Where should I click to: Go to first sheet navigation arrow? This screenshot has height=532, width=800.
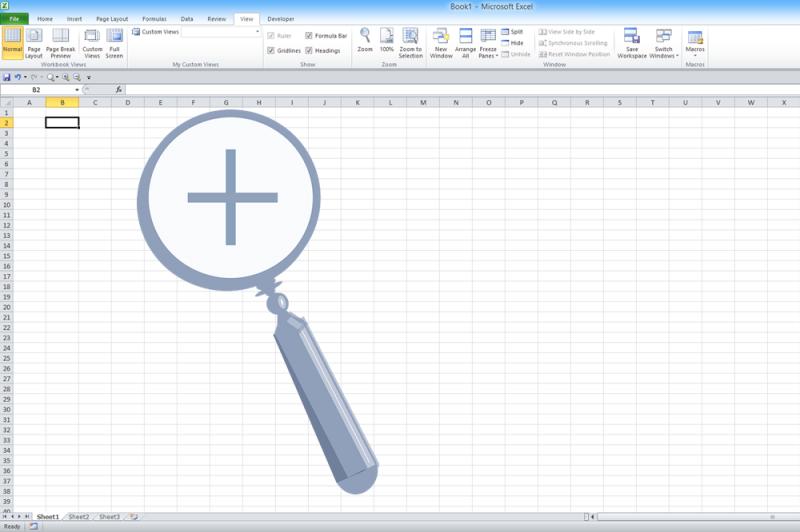(5, 517)
